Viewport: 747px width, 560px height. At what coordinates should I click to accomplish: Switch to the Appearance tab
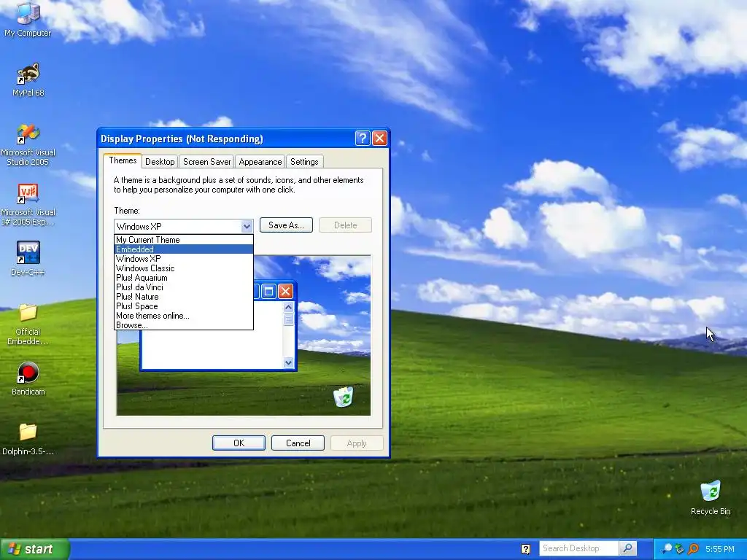(x=260, y=162)
